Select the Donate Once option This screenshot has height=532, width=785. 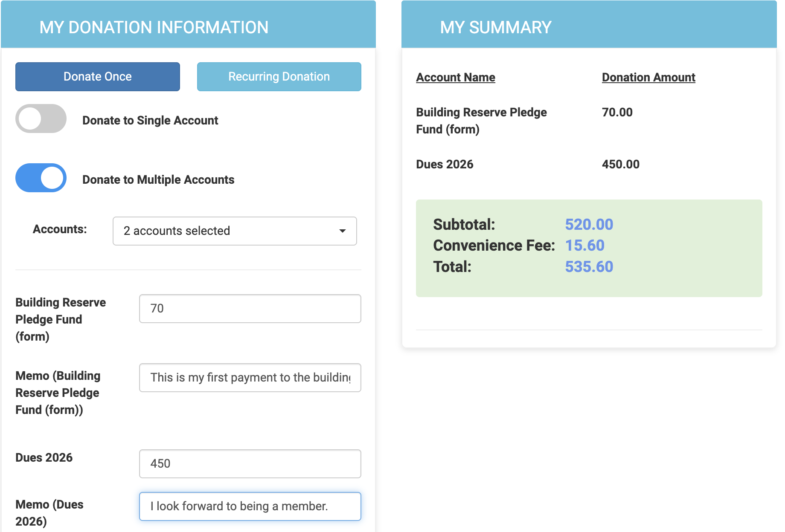click(97, 77)
